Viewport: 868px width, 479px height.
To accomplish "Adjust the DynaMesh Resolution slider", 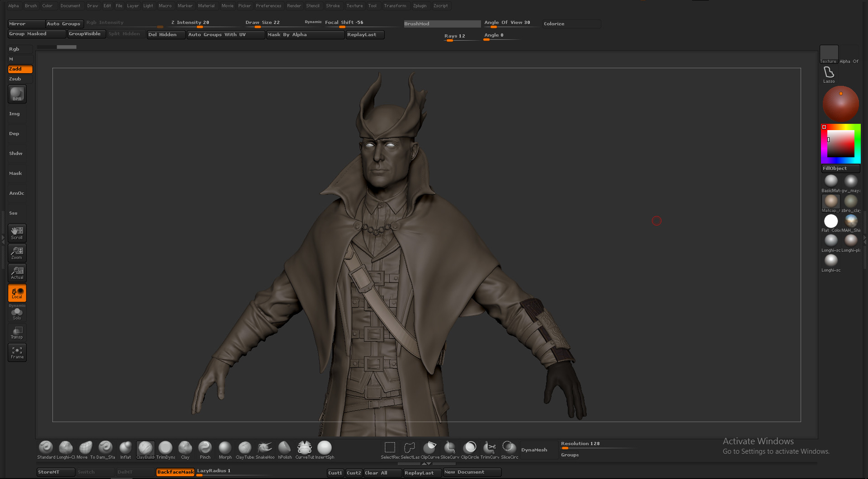I will (598, 445).
